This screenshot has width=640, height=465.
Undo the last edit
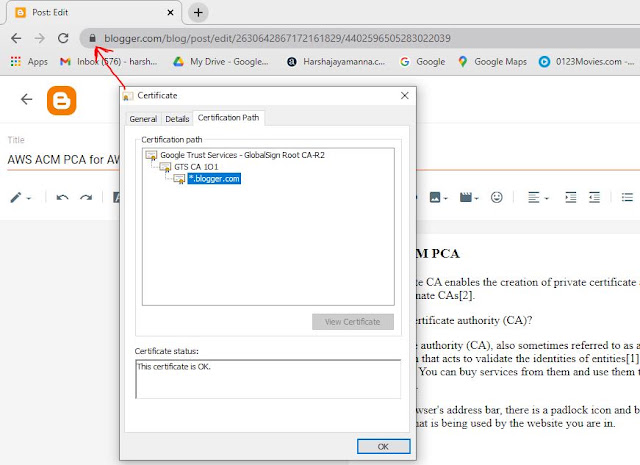[62, 198]
